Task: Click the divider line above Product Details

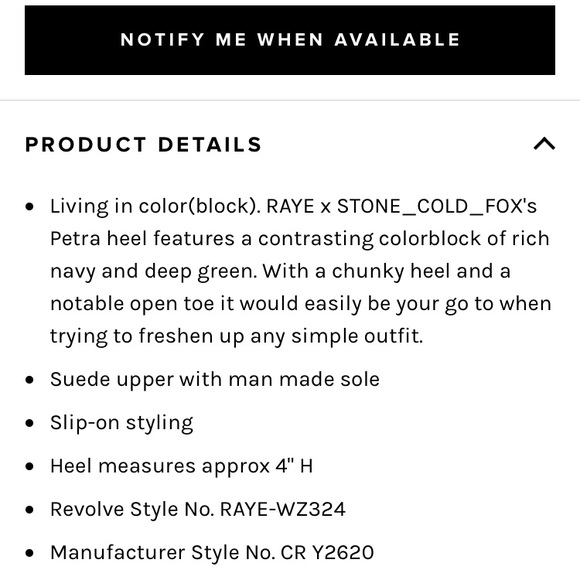Action: [290, 100]
